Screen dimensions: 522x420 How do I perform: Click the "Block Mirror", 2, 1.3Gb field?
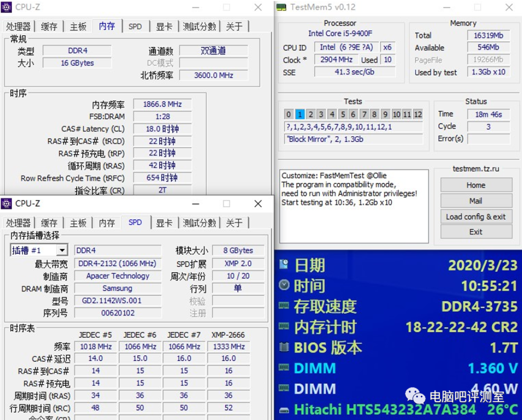tap(353, 139)
